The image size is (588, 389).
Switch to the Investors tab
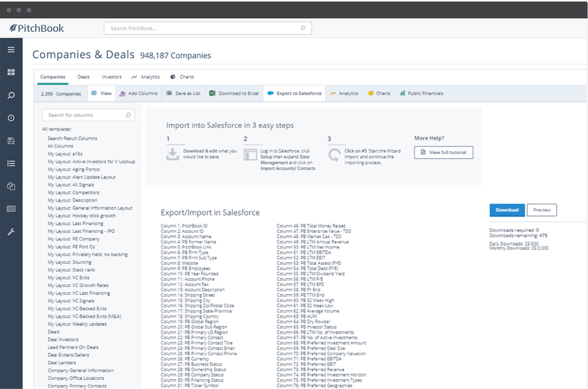tap(111, 77)
